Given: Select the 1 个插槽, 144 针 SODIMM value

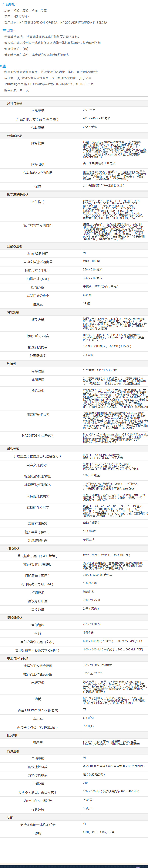Looking at the screenshot, I should [100, 370].
